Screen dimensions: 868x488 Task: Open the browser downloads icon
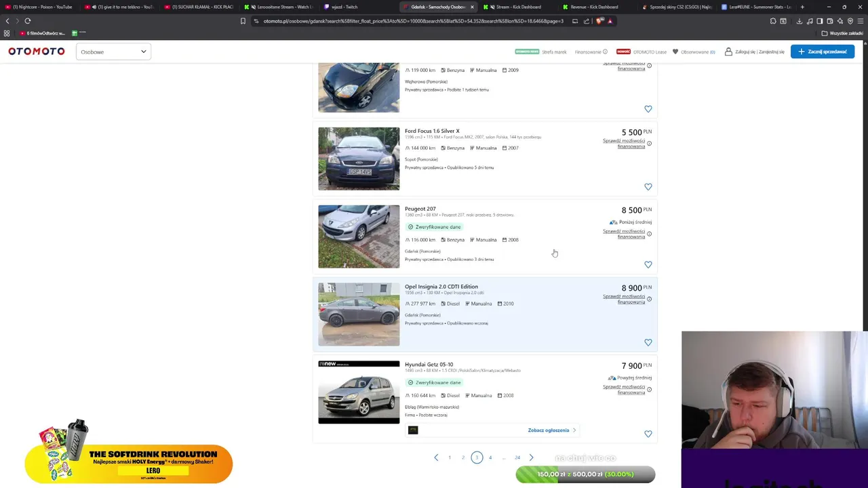800,21
